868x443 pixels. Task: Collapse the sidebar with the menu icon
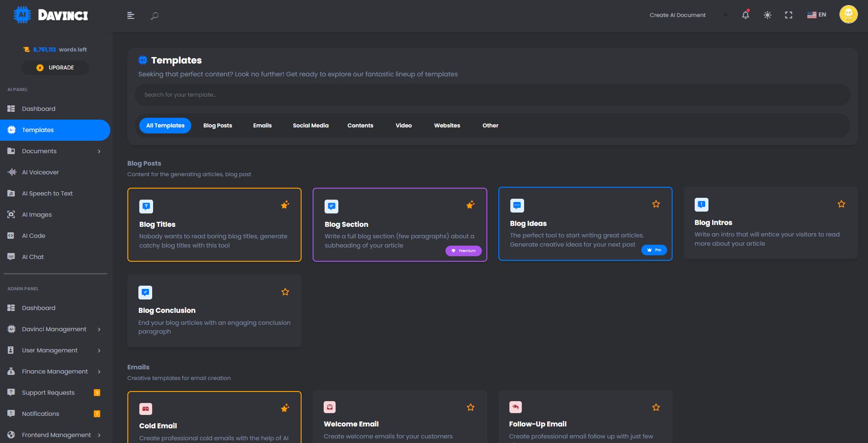(131, 16)
